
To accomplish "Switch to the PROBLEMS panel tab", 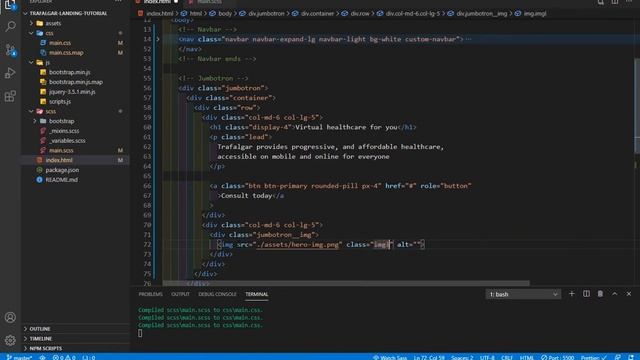I will point(150,294).
